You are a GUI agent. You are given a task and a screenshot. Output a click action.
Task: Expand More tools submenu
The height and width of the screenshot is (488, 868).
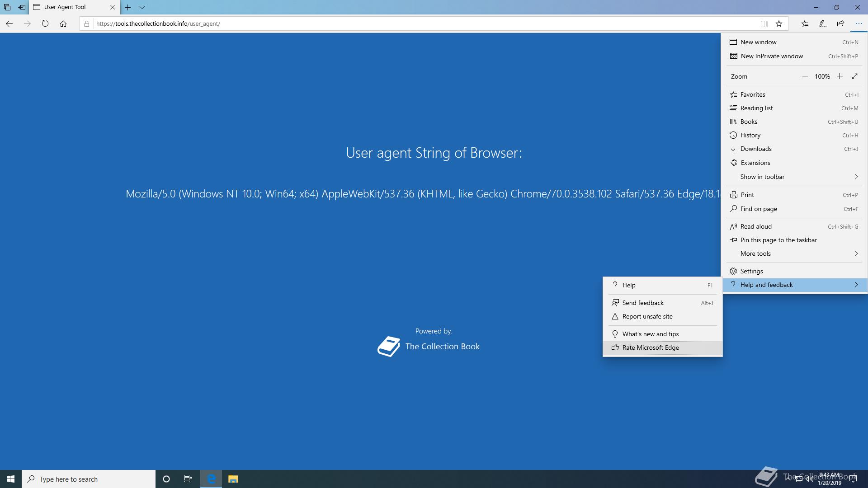794,253
